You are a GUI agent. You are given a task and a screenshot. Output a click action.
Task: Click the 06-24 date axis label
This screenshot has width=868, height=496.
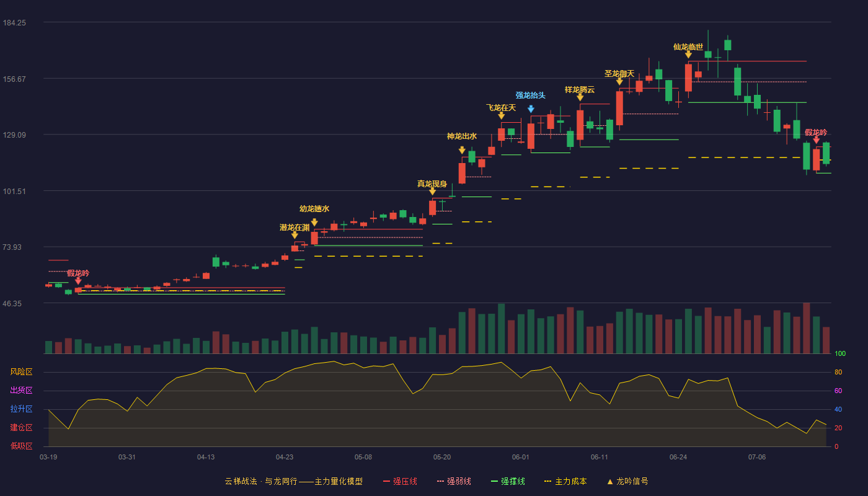[678, 457]
